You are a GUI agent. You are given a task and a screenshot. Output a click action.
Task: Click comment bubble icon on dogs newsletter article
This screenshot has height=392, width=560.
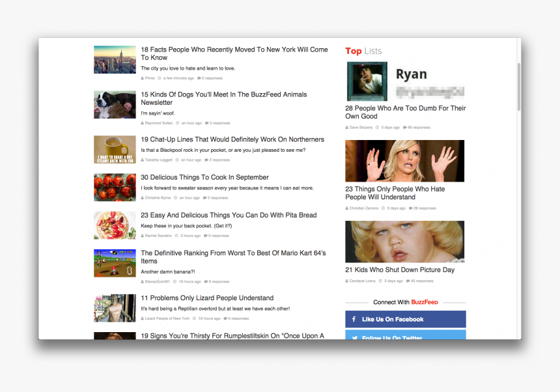pos(207,123)
